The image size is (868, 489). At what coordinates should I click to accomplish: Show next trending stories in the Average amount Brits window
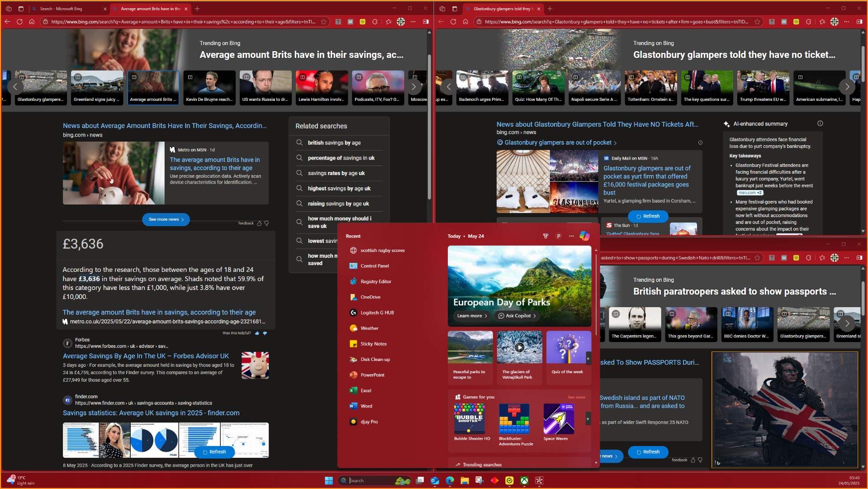413,87
